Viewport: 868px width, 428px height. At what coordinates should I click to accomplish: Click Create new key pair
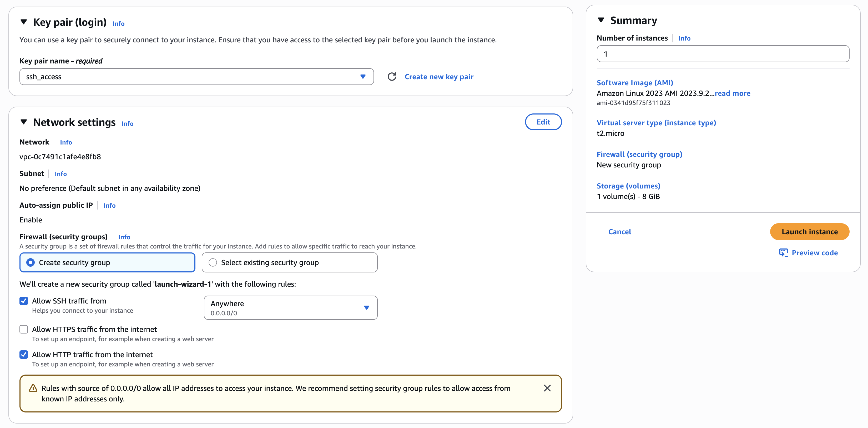[439, 77]
